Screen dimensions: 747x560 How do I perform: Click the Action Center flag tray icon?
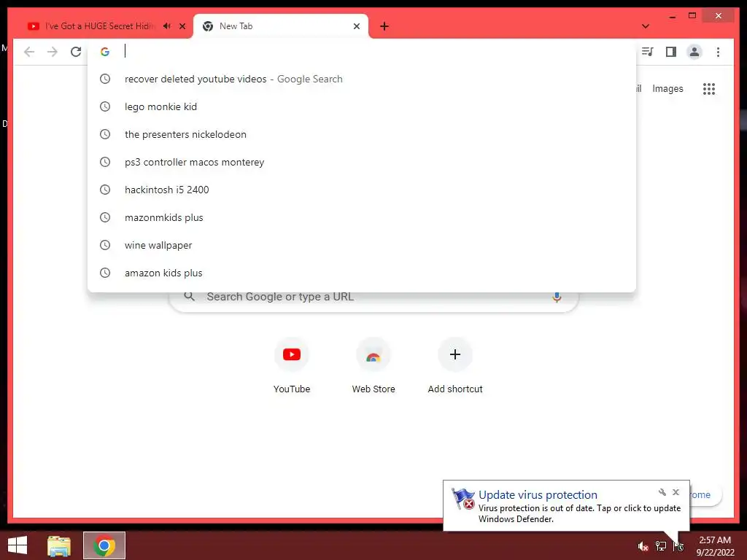[678, 546]
